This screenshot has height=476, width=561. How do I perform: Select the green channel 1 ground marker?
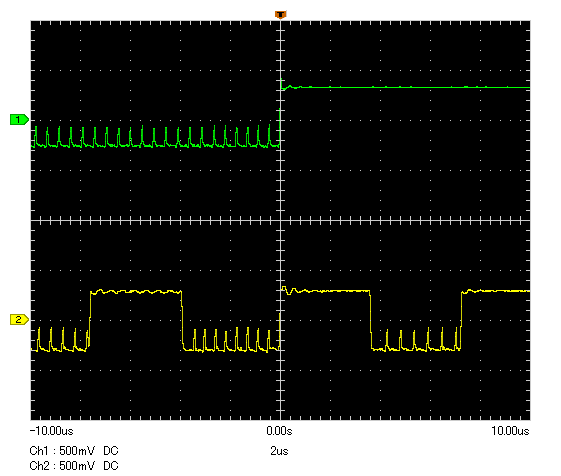(19, 120)
